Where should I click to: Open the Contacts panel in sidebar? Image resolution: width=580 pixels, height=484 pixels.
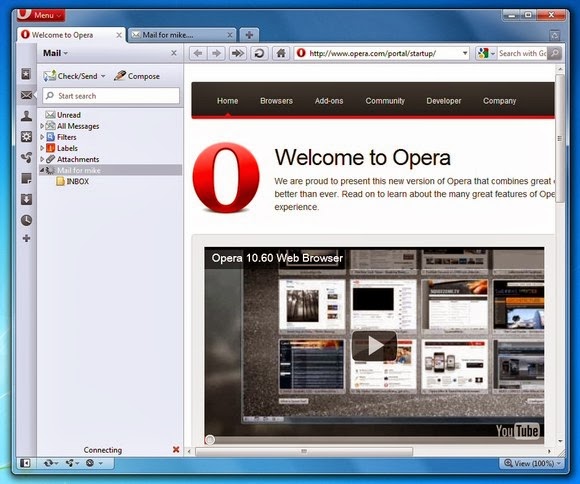[x=26, y=116]
